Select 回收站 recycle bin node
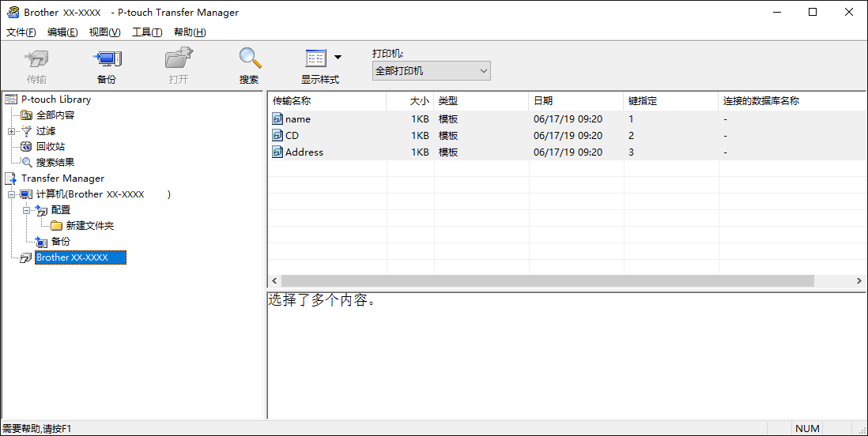 point(51,147)
